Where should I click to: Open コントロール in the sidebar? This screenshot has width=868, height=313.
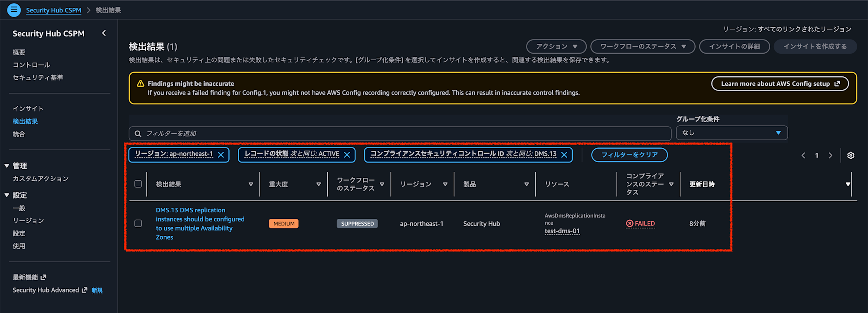coord(32,65)
